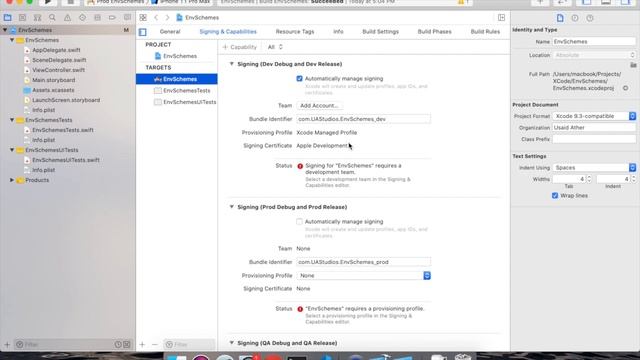The width and height of the screenshot is (640, 360).
Task: Toggle automatic signing for Dev configurations
Action: 300,78
